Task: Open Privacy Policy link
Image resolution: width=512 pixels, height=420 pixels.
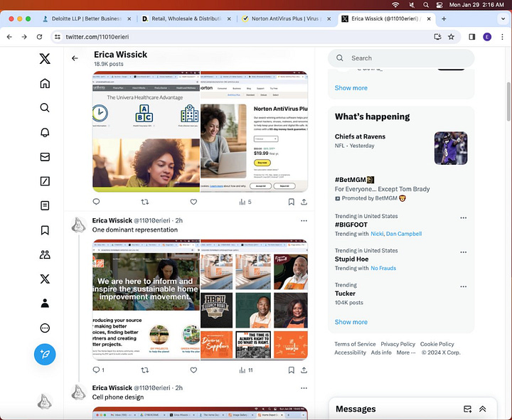Action: 398,344
